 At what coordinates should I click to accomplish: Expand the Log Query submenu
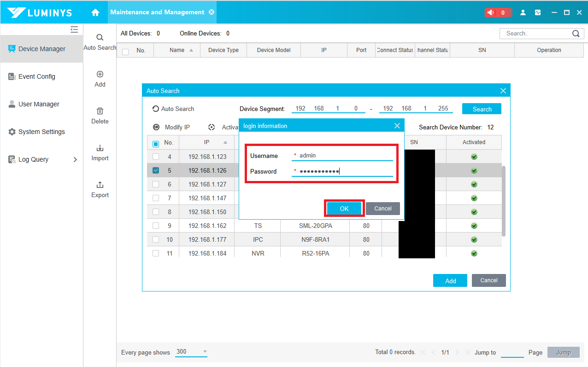coord(75,159)
